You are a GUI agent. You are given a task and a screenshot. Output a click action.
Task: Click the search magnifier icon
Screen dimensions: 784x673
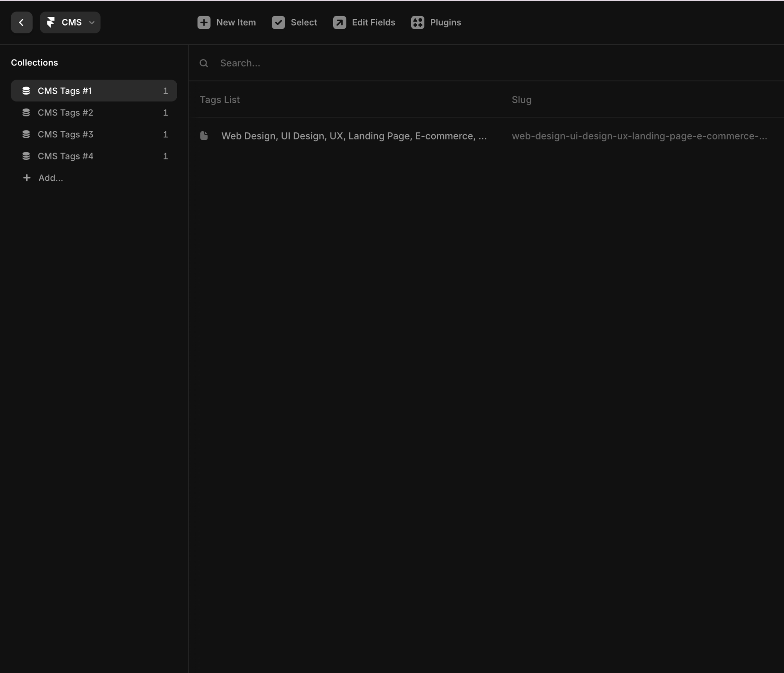203,63
